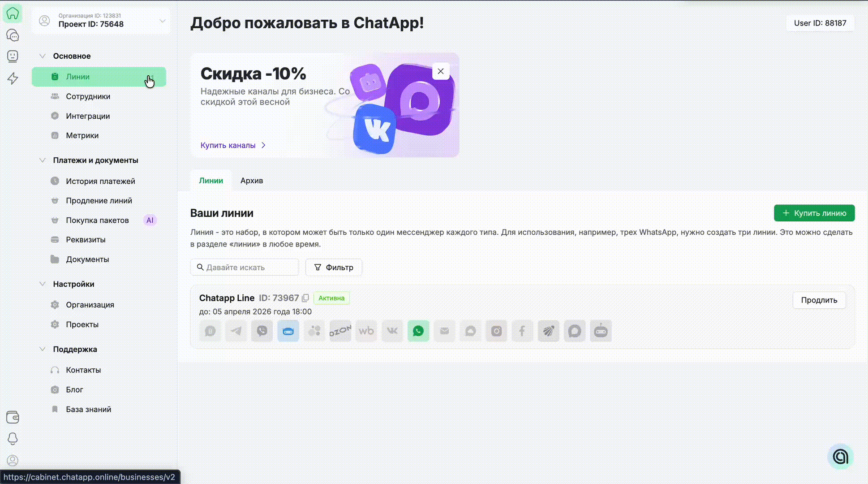The image size is (868, 484).
Task: Click the VK channel icon in the line
Action: point(392,331)
